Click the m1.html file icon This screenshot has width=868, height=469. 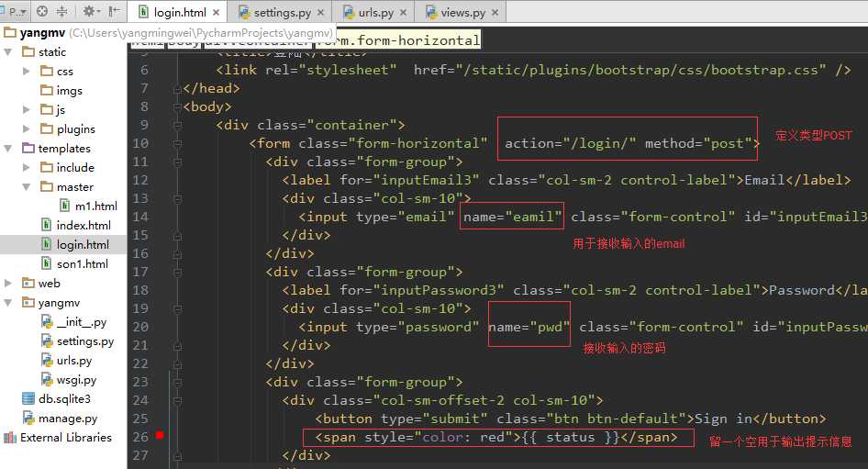(65, 206)
